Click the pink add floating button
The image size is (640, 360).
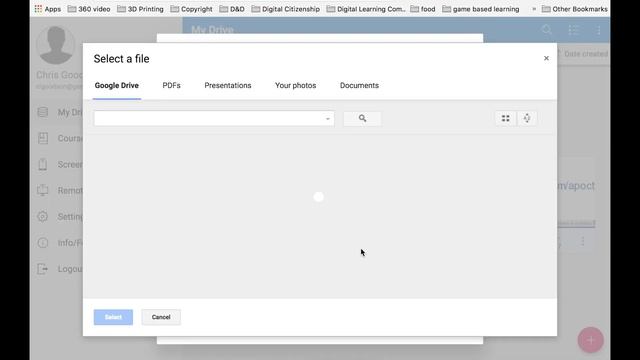591,340
